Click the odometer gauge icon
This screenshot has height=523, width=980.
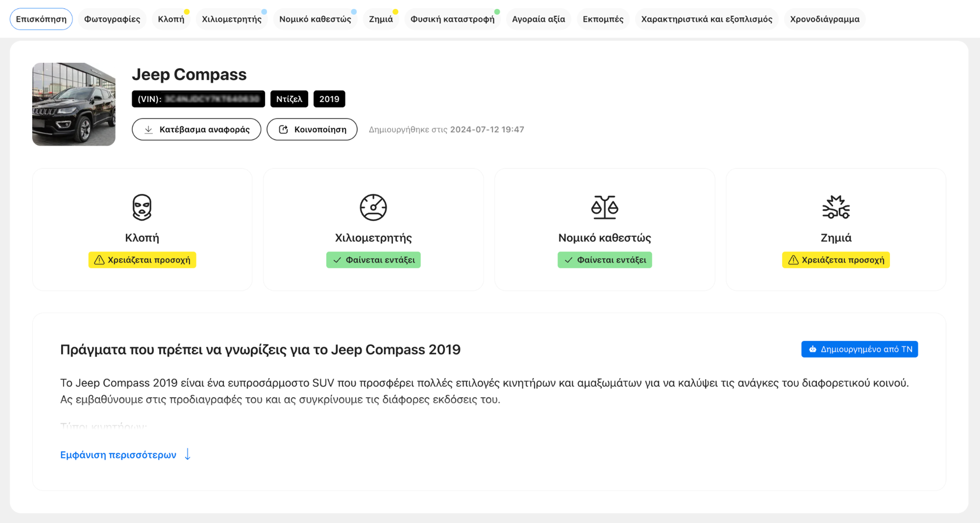[x=373, y=207]
